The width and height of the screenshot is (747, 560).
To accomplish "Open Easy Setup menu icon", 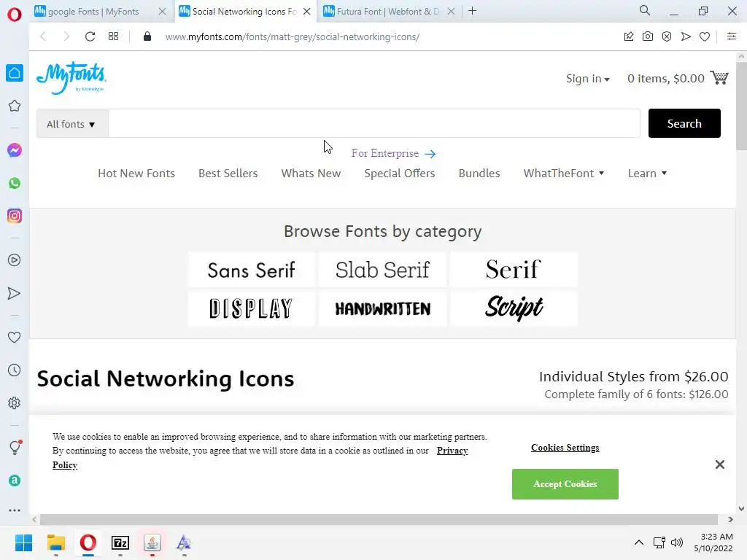I will pyautogui.click(x=732, y=36).
